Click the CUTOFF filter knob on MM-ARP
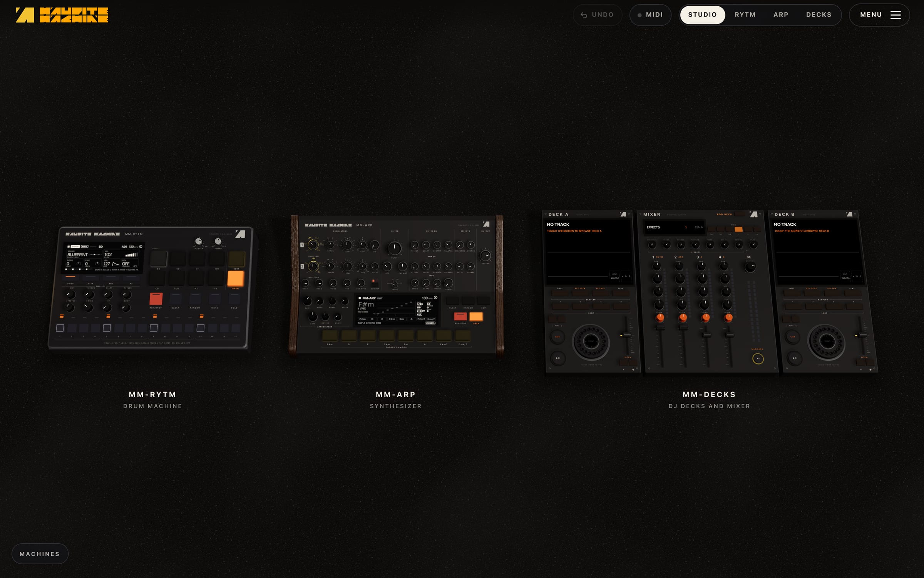This screenshot has width=924, height=578. 394,248
